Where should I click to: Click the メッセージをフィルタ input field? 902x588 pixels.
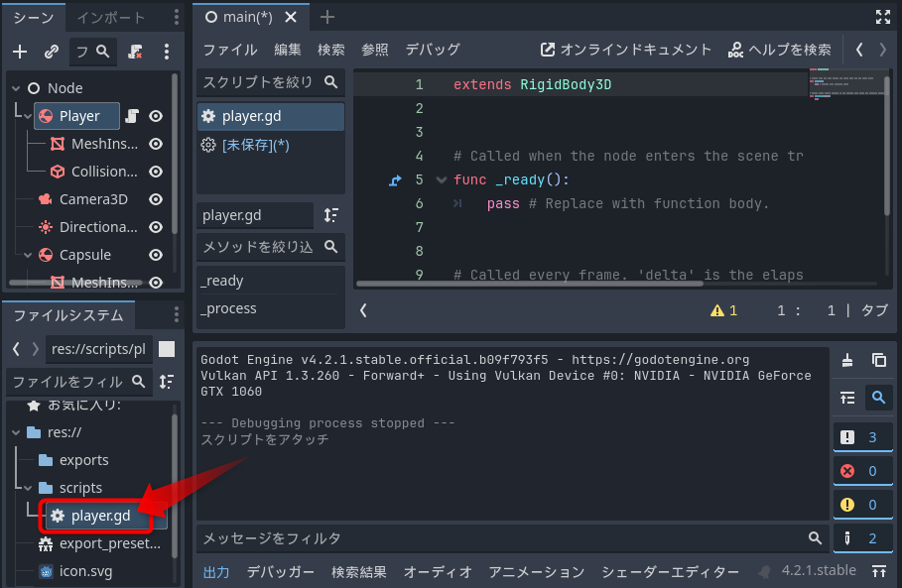(496, 538)
